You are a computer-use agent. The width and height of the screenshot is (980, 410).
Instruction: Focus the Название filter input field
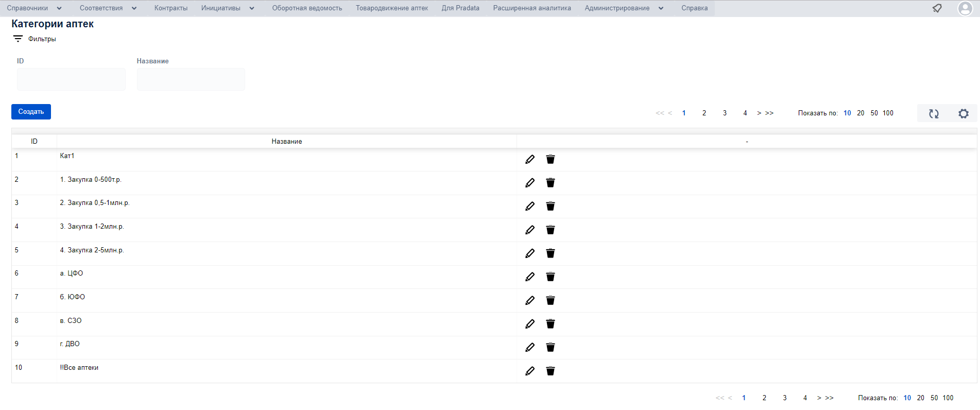click(x=191, y=79)
